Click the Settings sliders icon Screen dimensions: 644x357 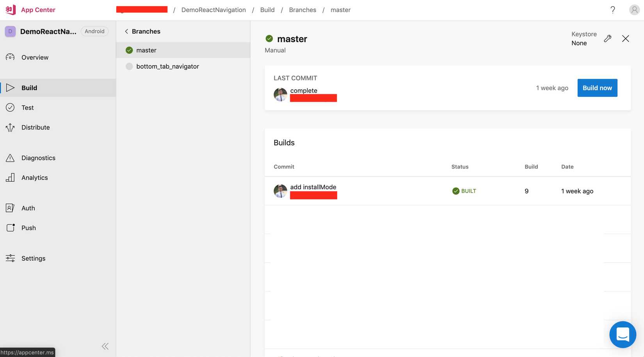coord(10,258)
